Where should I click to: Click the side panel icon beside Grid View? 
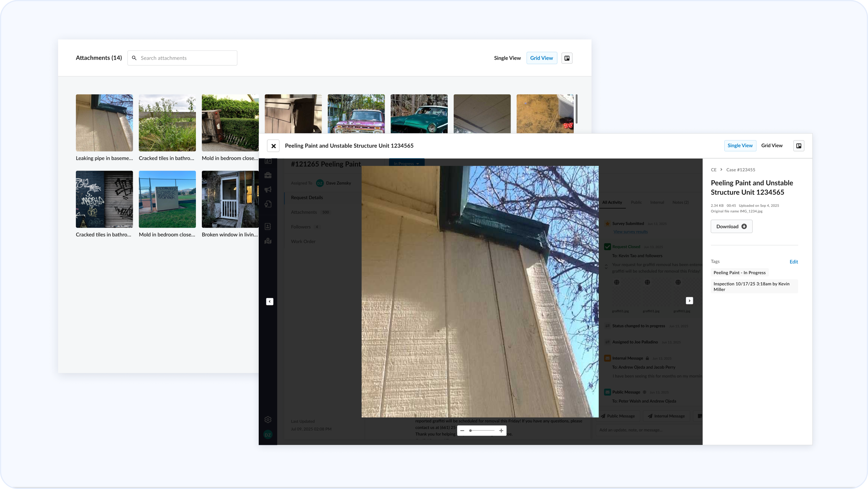click(567, 58)
